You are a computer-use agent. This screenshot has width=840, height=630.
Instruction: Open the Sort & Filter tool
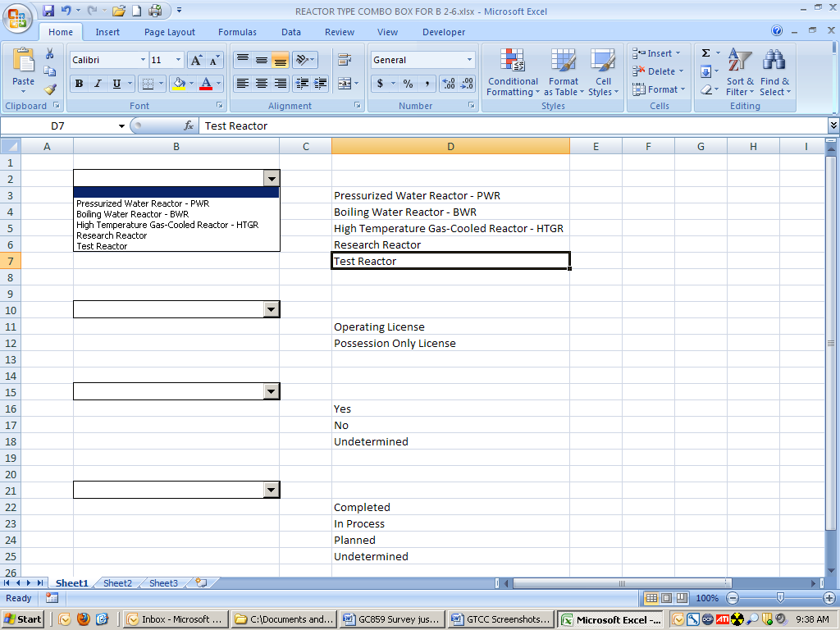pos(740,74)
